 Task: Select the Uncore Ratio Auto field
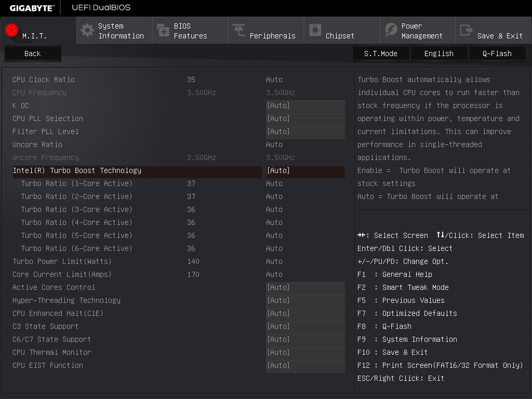click(274, 144)
